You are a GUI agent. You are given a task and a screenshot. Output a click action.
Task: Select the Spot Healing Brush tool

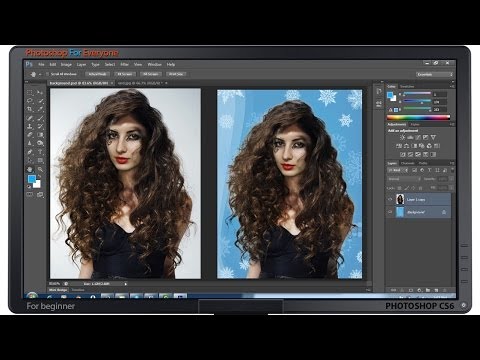(x=30, y=118)
